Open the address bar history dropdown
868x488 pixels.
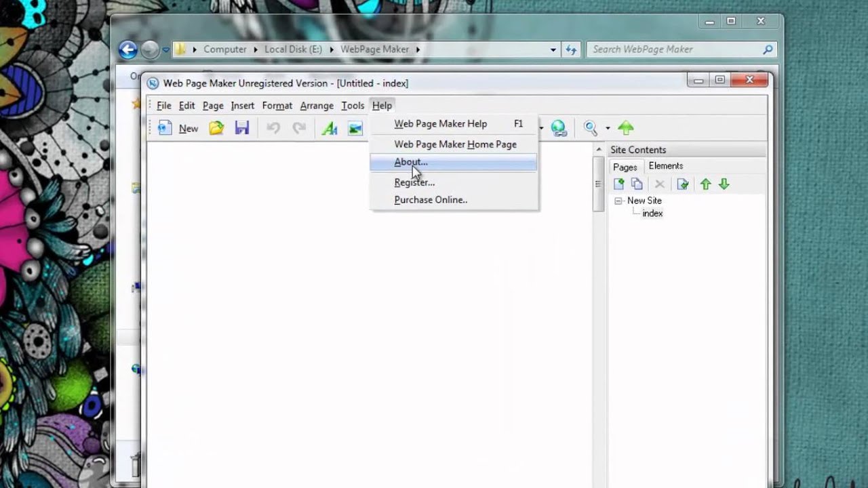pyautogui.click(x=553, y=49)
